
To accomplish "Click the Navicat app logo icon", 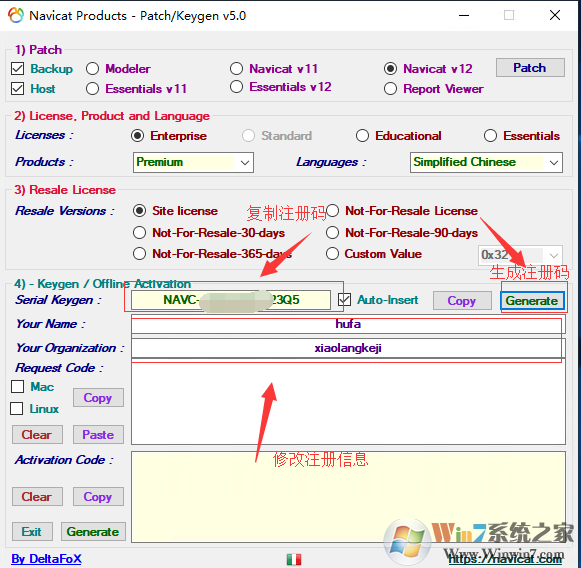I will pyautogui.click(x=16, y=15).
